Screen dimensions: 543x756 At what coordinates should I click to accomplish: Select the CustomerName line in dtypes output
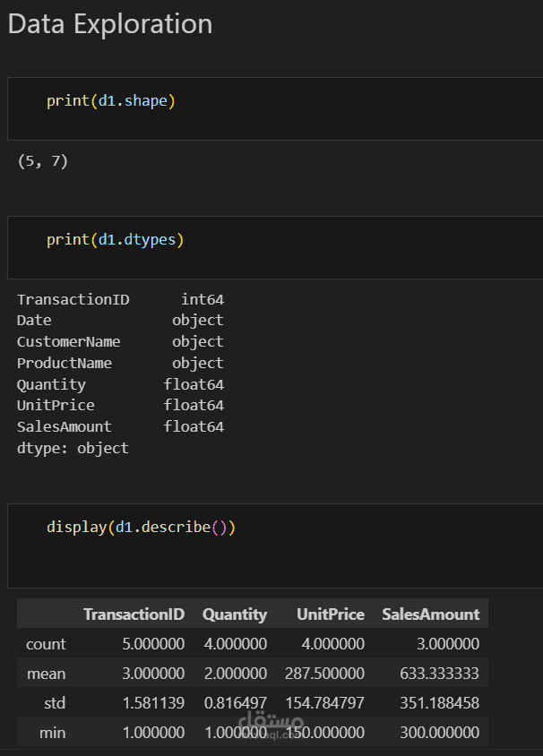coord(120,342)
